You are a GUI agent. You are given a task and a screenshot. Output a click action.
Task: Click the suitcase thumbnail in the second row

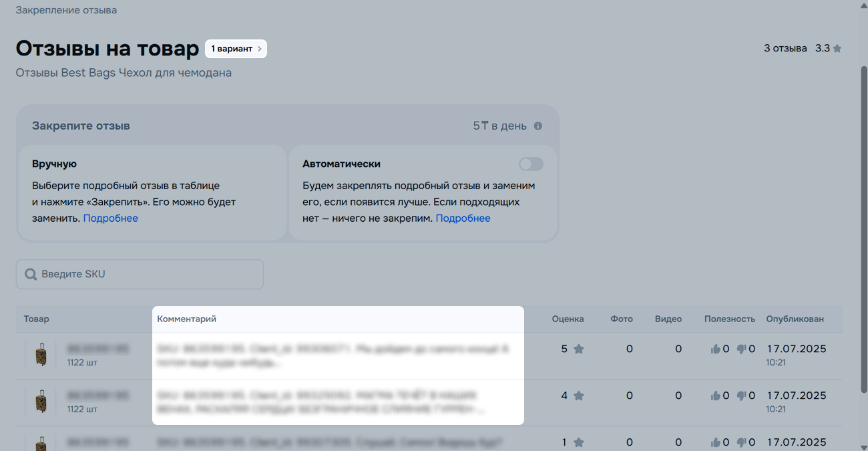pyautogui.click(x=41, y=402)
